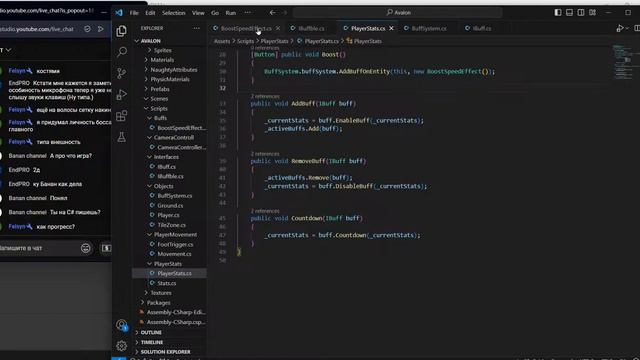
Task: Open the Explorer view in activity bar
Action: [x=121, y=31]
